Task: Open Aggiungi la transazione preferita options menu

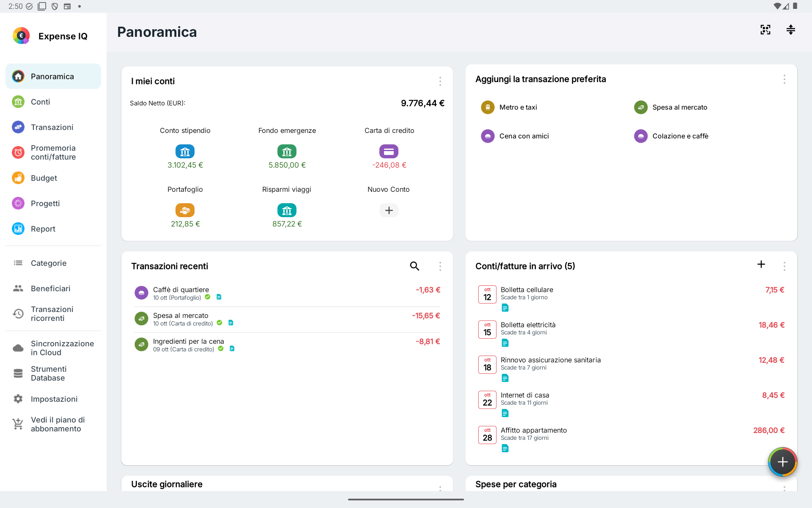Action: [784, 79]
